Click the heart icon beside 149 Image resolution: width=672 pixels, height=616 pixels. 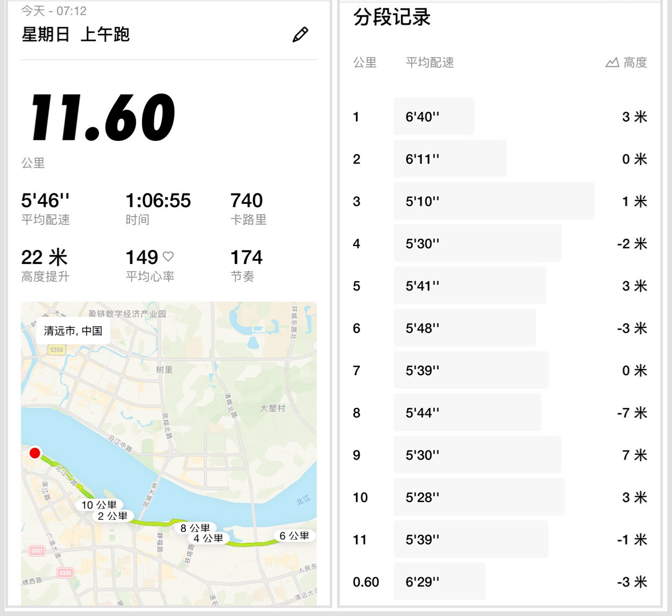click(x=168, y=256)
